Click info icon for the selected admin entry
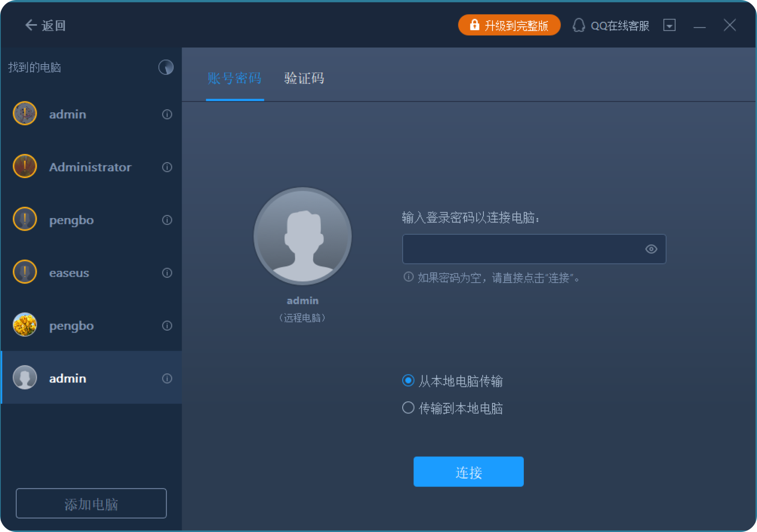Image resolution: width=757 pixels, height=532 pixels. coord(167,378)
